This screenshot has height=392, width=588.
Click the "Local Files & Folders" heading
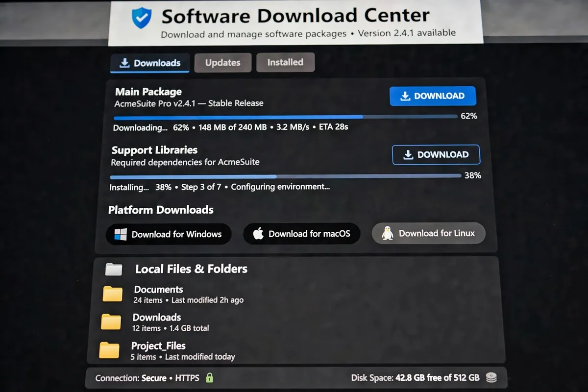[191, 269]
